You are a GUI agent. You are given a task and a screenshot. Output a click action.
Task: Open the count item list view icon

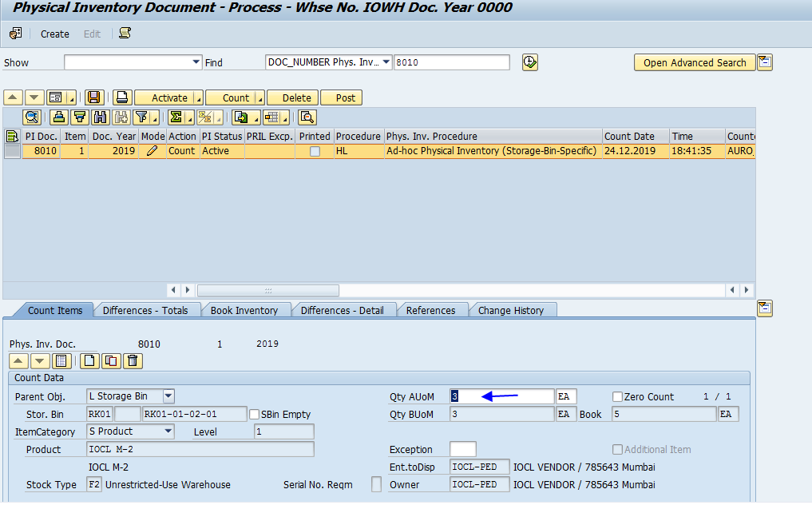[x=61, y=361]
